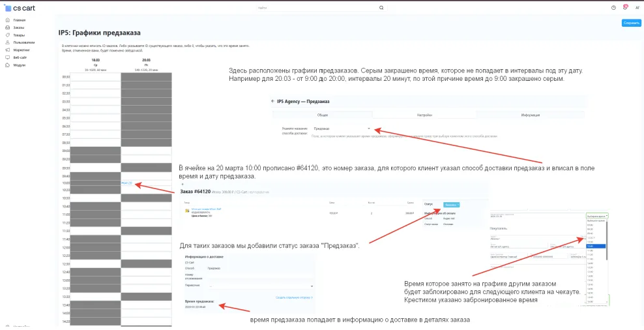Click 20.03 column cell for 09:00
Image resolution: width=644 pixels, height=330 pixels.
pyautogui.click(x=146, y=151)
